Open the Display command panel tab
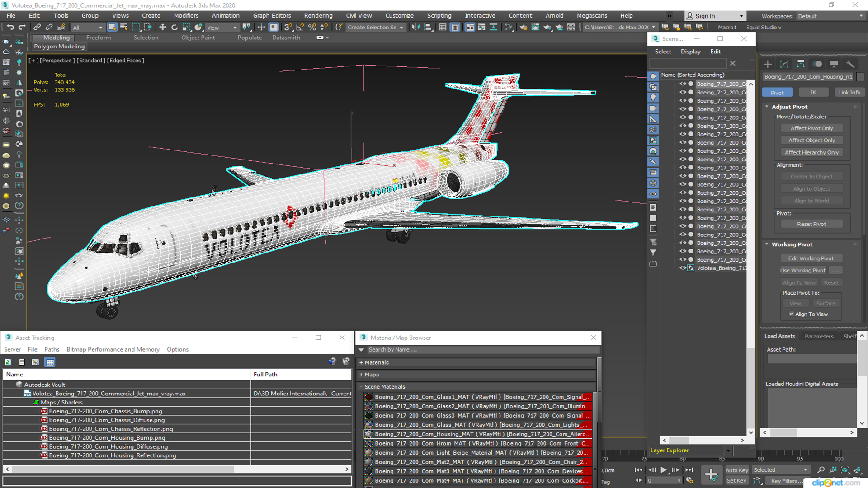 tap(834, 64)
